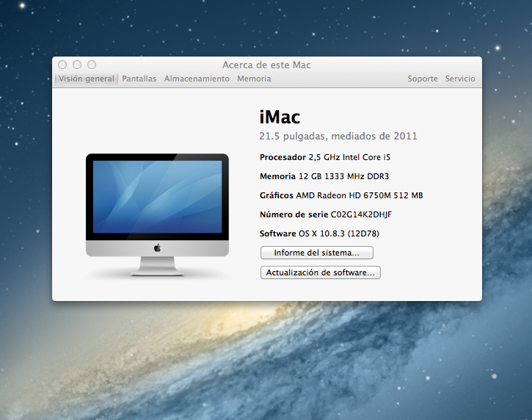Select the Procesador 2,5 GHz Intel Core i5 line
532x420 pixels.
(x=325, y=157)
